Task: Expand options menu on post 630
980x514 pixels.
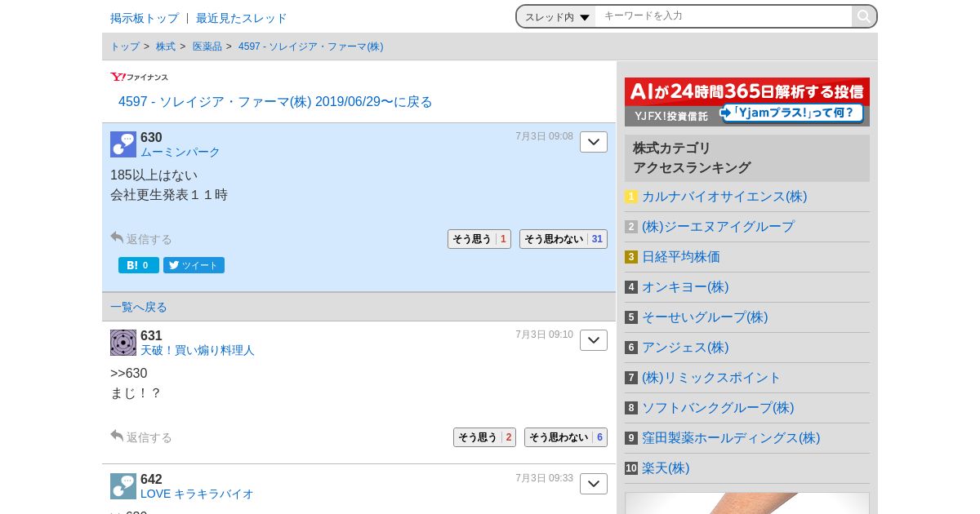Action: coord(594,142)
